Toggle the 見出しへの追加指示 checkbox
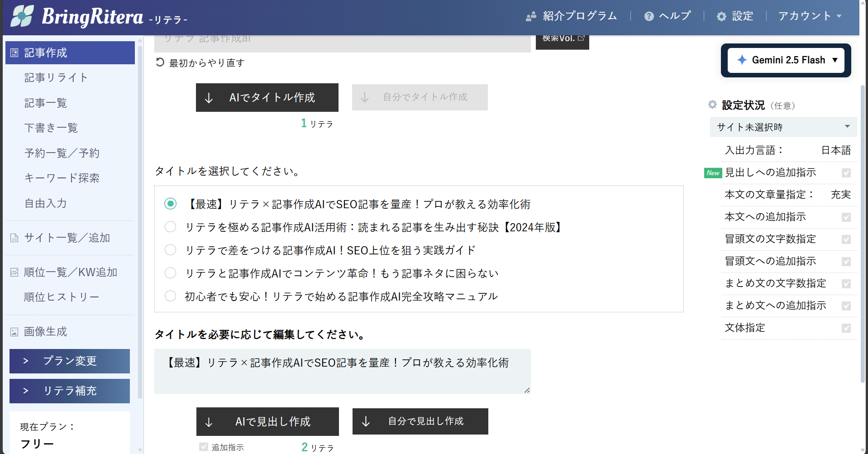Viewport: 868px width, 454px height. click(x=846, y=173)
